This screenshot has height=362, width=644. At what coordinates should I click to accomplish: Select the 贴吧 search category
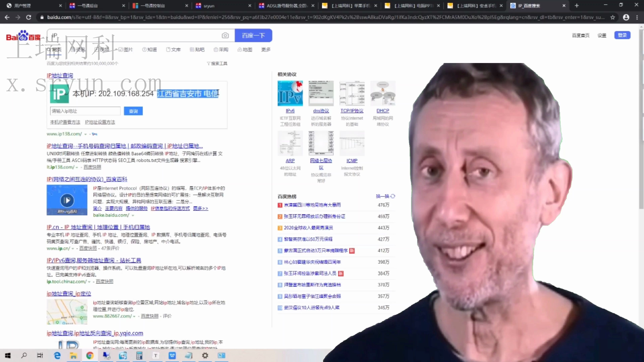pos(197,49)
